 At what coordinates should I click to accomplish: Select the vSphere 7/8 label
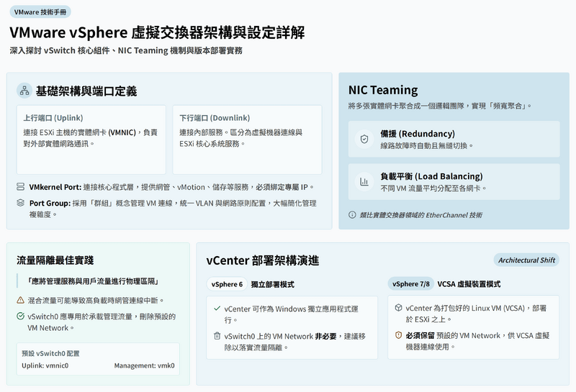click(411, 284)
